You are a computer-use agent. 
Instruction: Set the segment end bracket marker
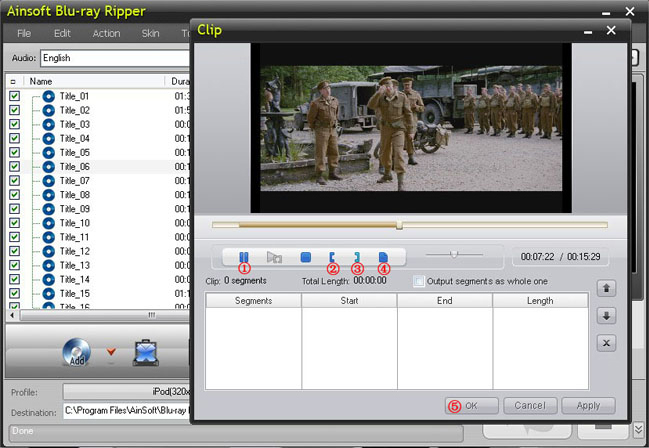[x=357, y=257]
